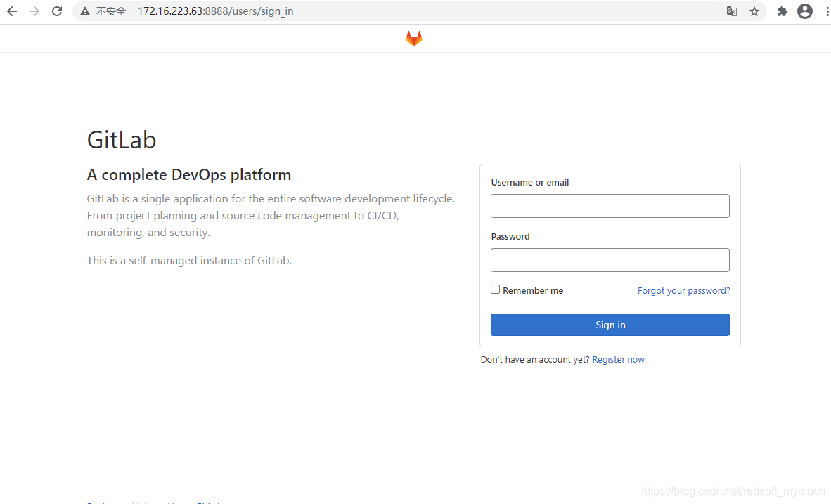Click 'Don't have an account yet?' text
The height and width of the screenshot is (504, 831).
(x=535, y=359)
